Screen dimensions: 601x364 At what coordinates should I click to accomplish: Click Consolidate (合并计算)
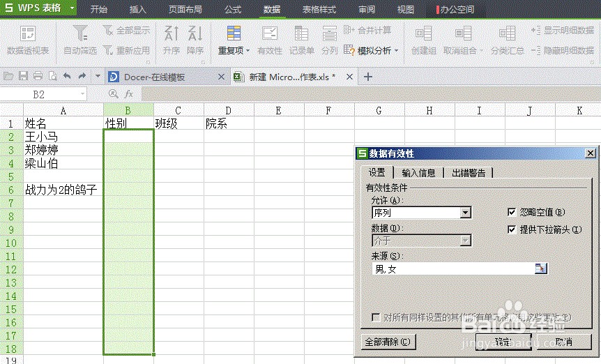click(x=367, y=30)
